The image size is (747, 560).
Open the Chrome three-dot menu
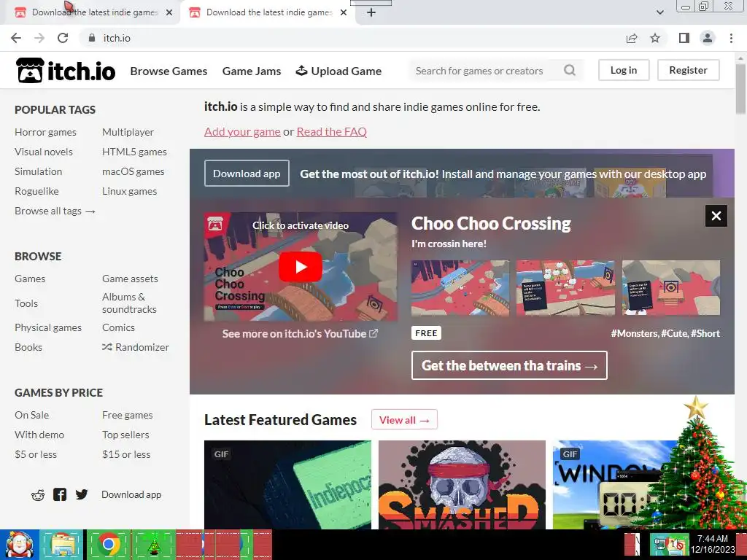point(731,38)
